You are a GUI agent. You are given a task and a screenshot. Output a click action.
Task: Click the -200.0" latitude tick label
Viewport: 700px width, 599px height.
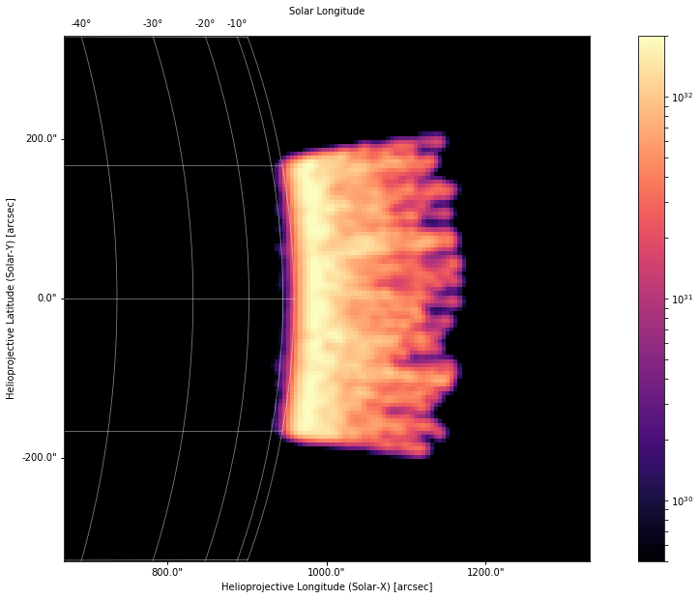click(x=40, y=458)
